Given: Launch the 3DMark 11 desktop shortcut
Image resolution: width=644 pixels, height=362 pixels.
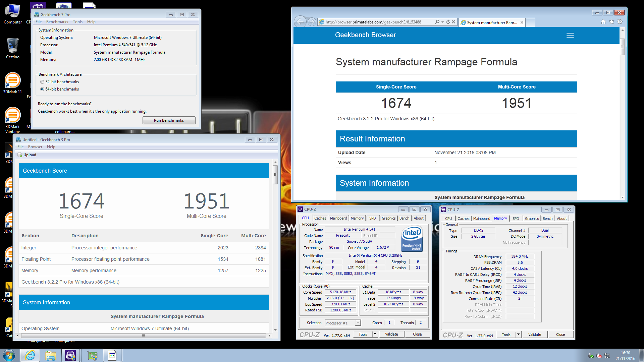Looking at the screenshot, I should pos(13,83).
